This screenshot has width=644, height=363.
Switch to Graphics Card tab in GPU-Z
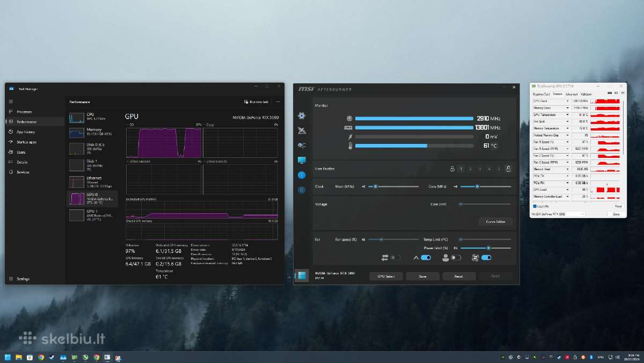pos(541,94)
